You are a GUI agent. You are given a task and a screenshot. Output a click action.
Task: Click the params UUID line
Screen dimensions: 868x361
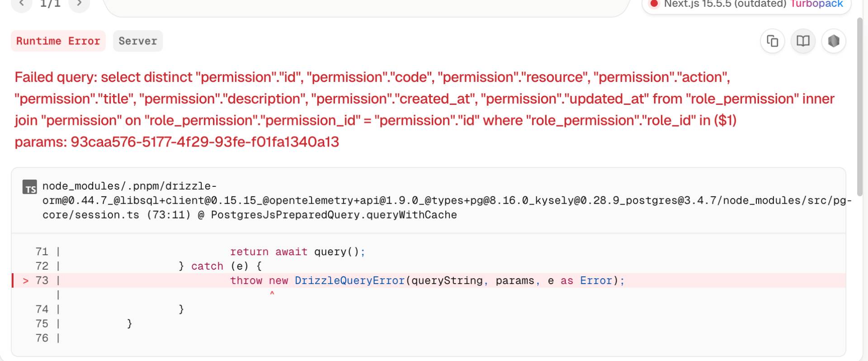[177, 142]
